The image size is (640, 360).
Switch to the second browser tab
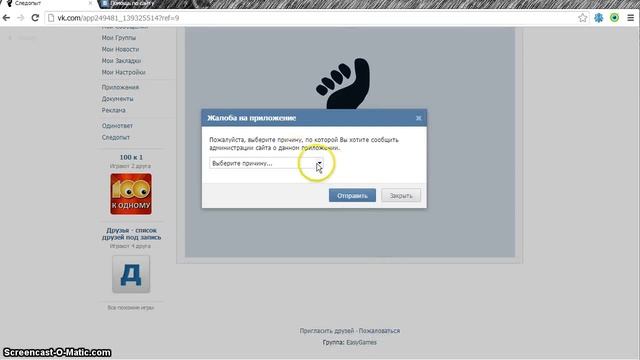click(x=133, y=3)
